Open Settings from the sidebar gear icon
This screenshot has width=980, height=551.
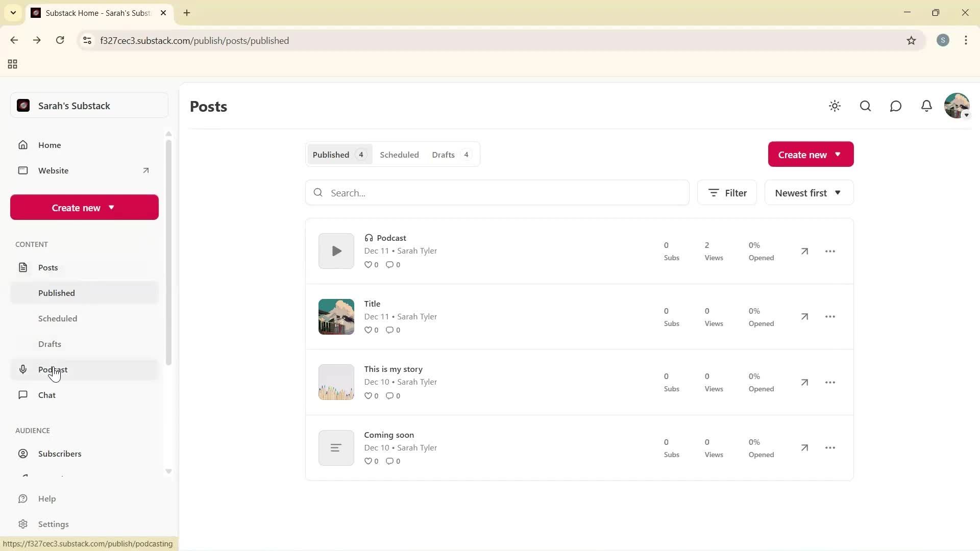[x=23, y=524]
